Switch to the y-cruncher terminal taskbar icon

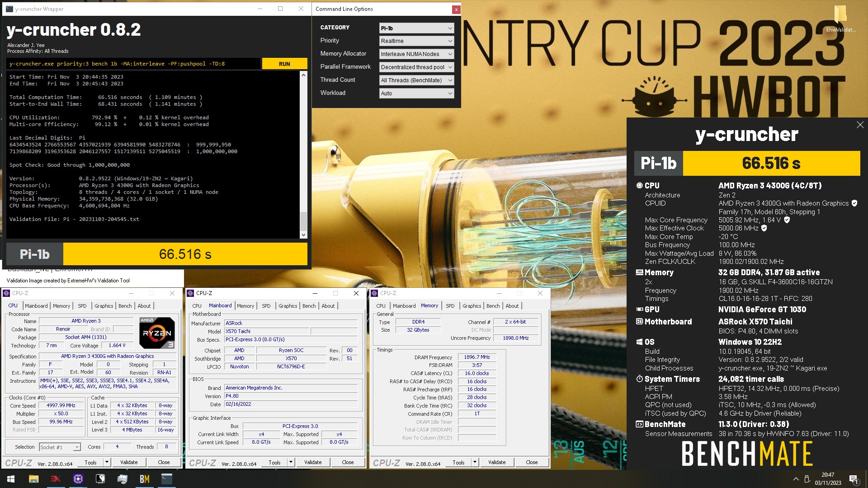(x=166, y=479)
